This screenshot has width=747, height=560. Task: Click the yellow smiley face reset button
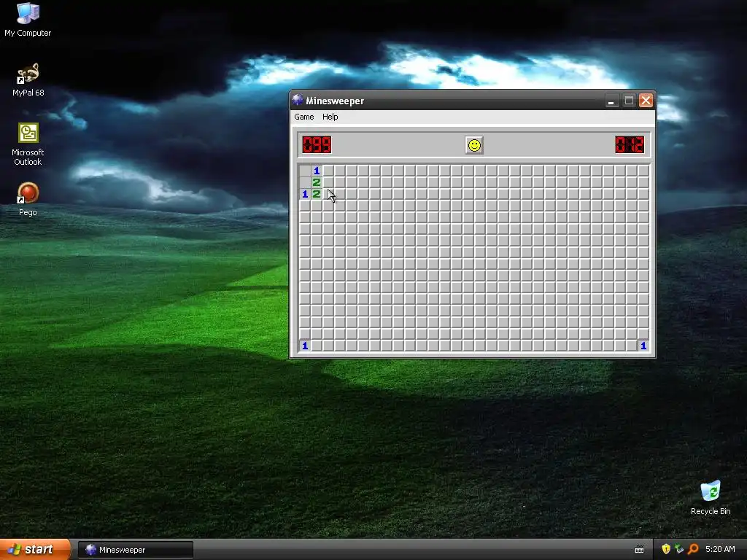coord(474,145)
